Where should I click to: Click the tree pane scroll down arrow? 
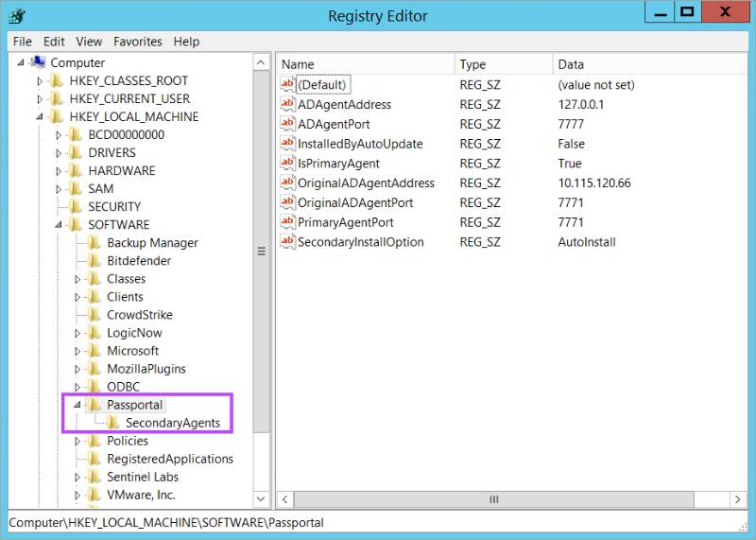(261, 499)
